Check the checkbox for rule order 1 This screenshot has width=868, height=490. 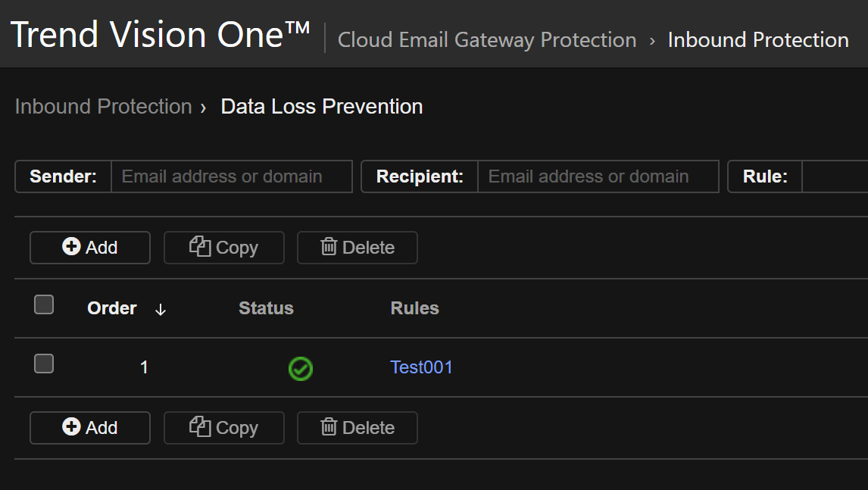(44, 364)
